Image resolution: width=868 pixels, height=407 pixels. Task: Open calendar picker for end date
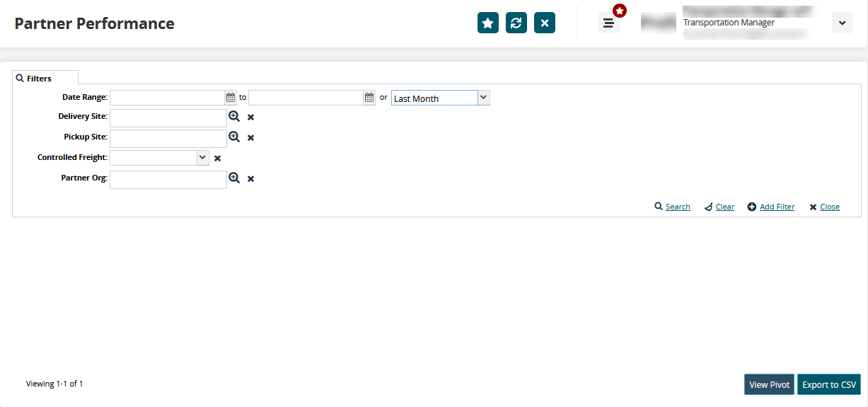369,98
